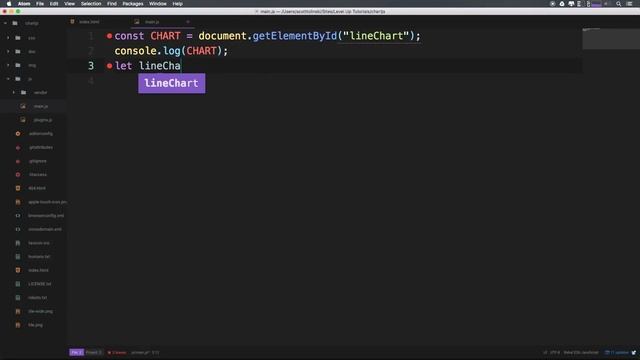Change file encoding UTF-8 in status bar
Screen dimensions: 640x360
click(x=555, y=352)
